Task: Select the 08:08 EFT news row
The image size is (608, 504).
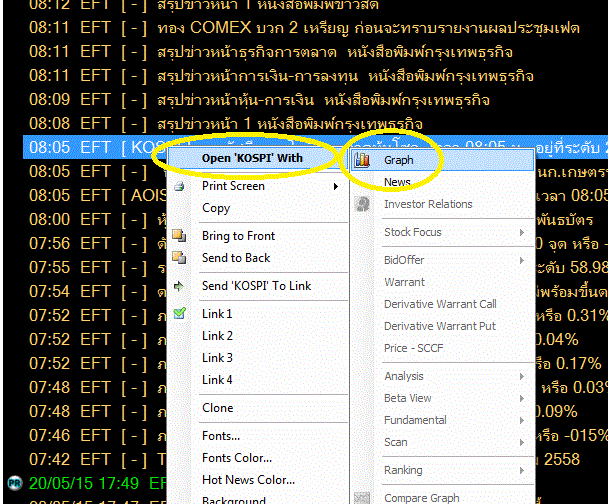Action: coord(226,124)
